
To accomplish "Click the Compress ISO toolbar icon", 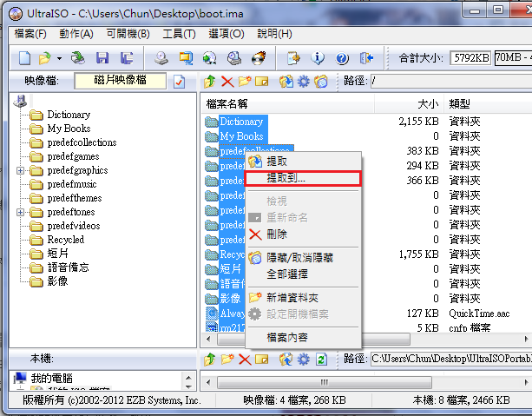I will pyautogui.click(x=186, y=58).
